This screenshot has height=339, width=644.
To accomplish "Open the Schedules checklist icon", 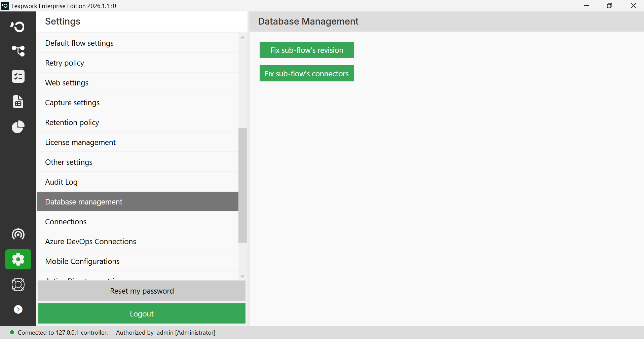I will point(18,76).
